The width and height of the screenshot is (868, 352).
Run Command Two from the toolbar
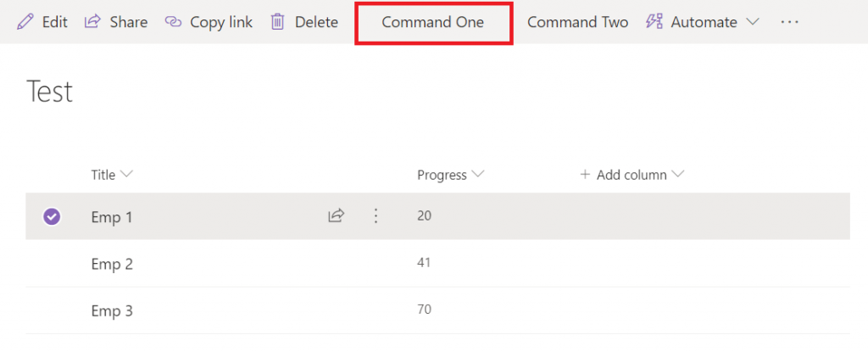point(577,22)
